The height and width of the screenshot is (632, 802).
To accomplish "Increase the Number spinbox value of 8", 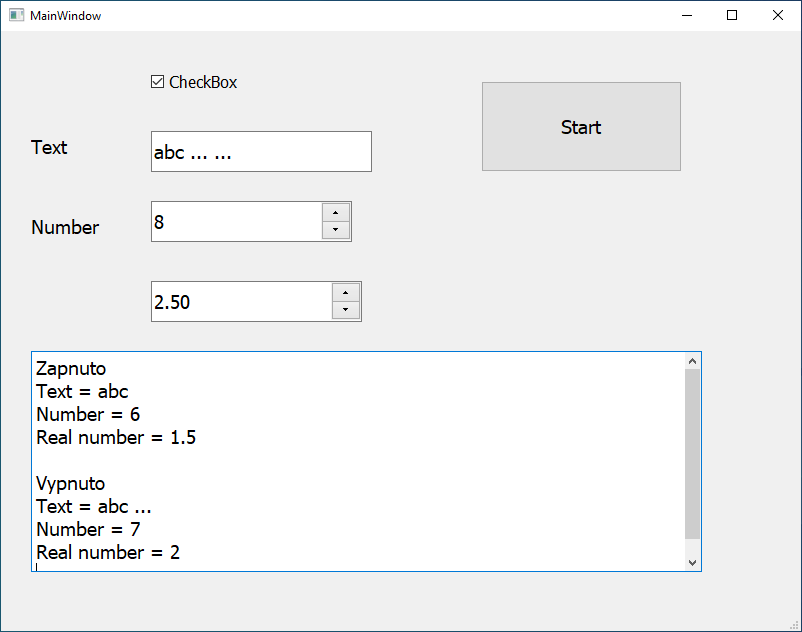I will tap(335, 212).
